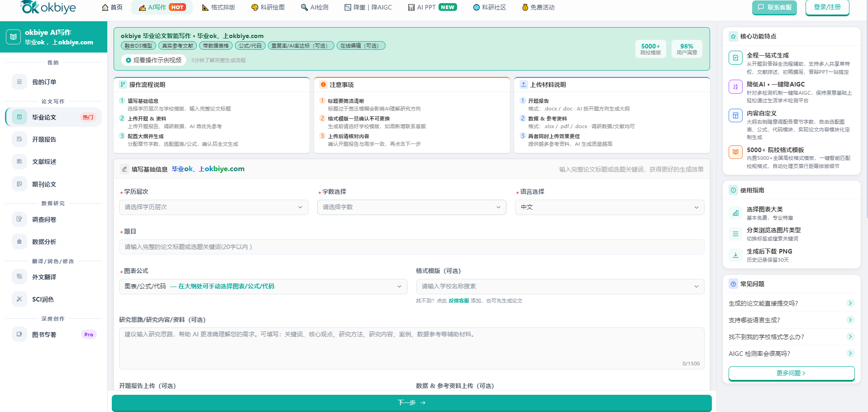
Task: Click the 融合DS模型 tag
Action: 138,46
